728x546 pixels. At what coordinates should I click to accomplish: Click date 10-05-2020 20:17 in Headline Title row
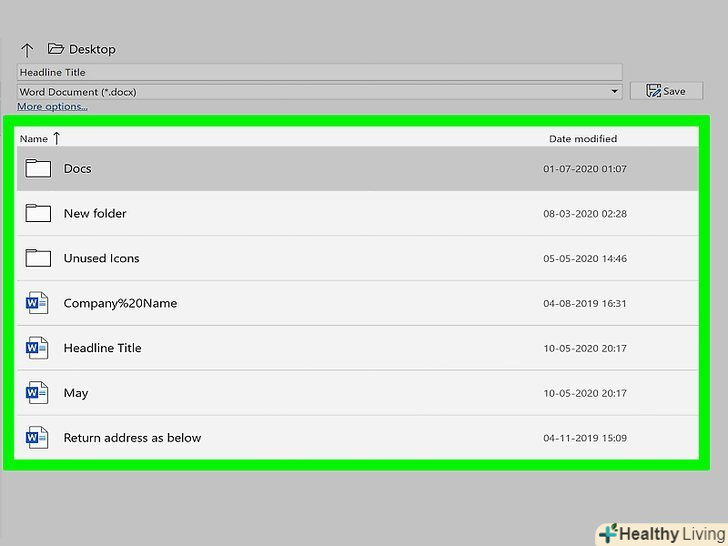point(585,348)
